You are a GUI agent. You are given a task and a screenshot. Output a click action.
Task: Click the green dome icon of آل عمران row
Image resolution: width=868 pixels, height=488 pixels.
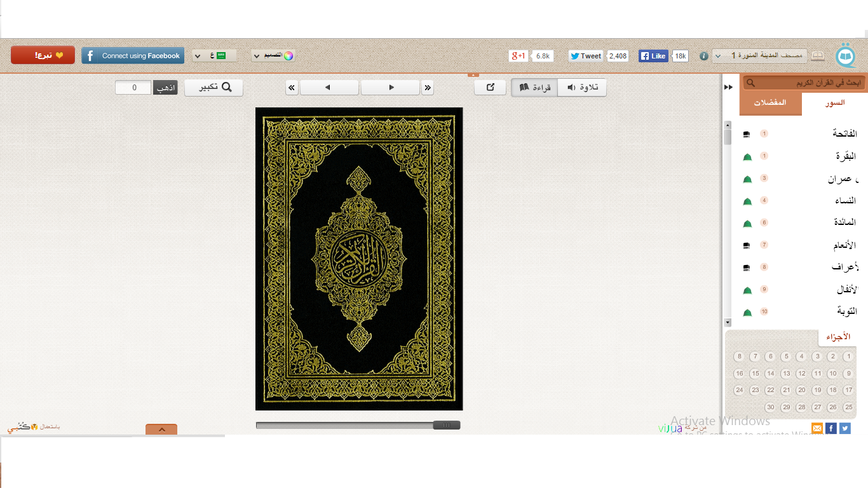[x=747, y=179]
